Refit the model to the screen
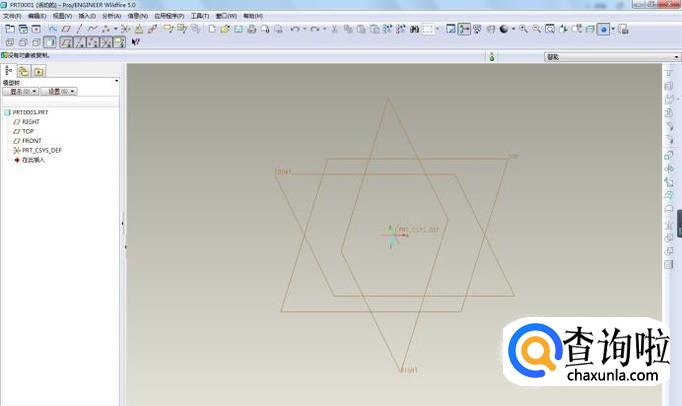The image size is (682, 406). (550, 29)
